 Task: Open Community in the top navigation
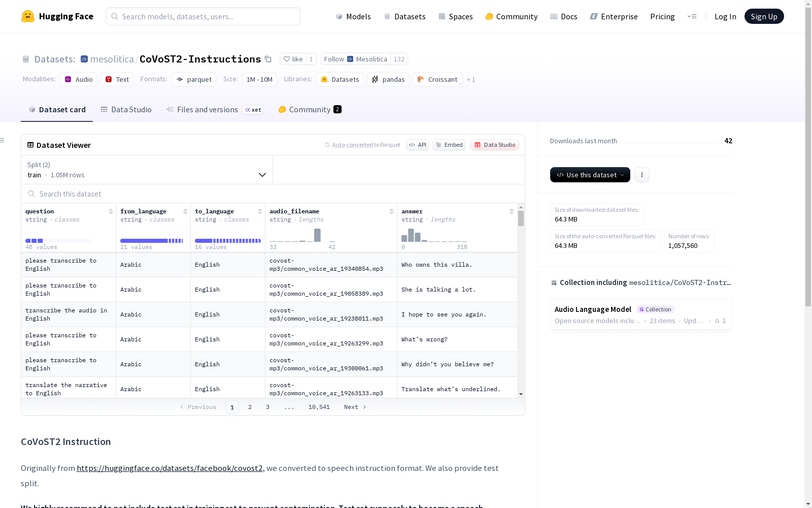[512, 16]
